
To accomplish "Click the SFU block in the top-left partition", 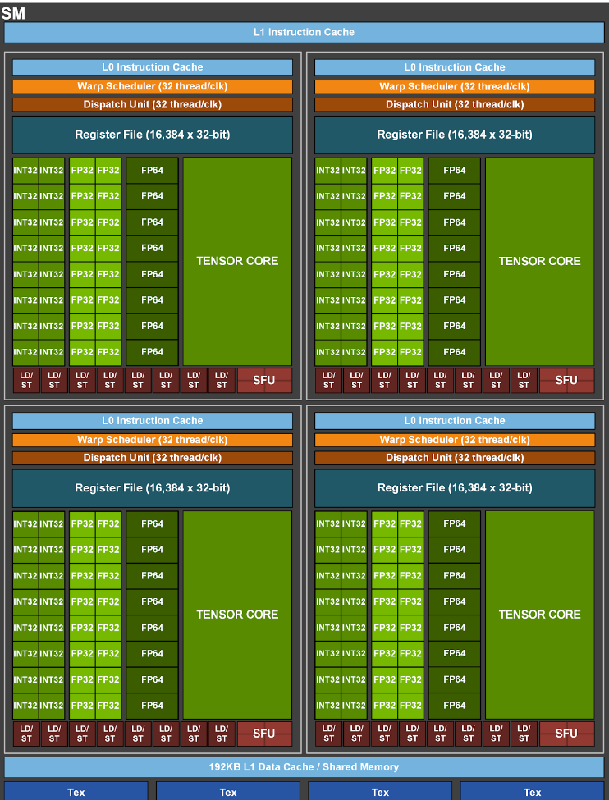I will (x=264, y=380).
